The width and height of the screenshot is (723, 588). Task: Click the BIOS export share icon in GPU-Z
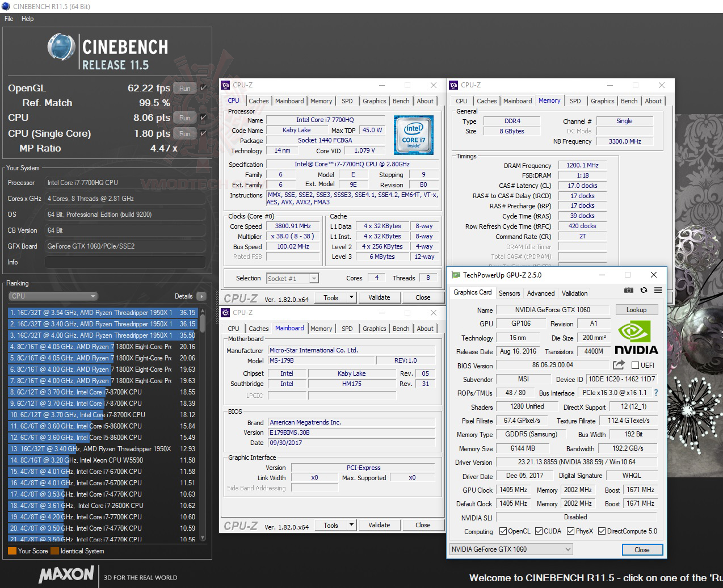point(619,365)
